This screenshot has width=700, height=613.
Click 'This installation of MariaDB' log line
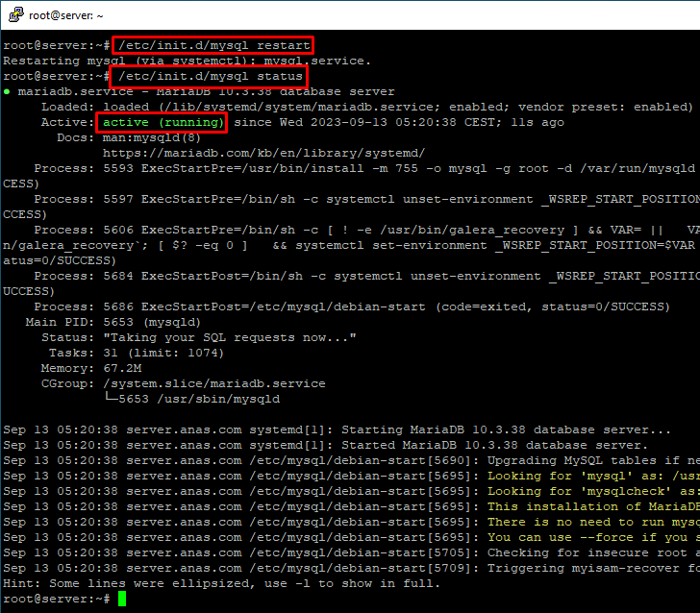click(351, 506)
